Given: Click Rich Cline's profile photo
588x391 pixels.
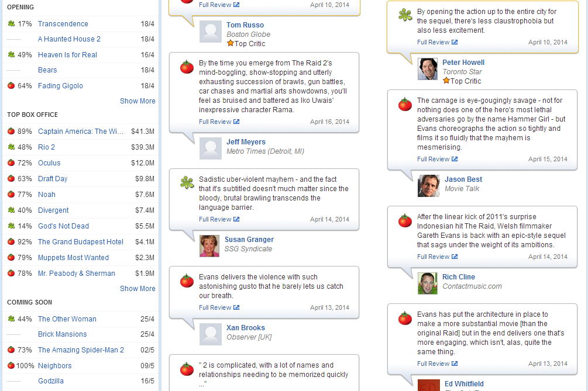Looking at the screenshot, I should coord(428,283).
